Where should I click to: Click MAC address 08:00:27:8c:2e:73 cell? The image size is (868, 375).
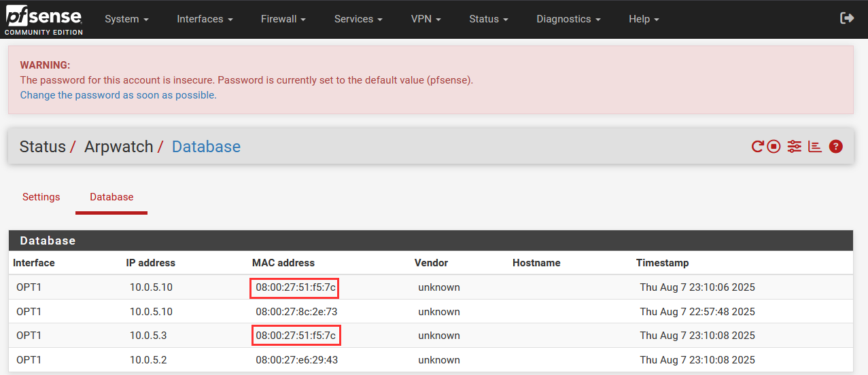coord(296,312)
